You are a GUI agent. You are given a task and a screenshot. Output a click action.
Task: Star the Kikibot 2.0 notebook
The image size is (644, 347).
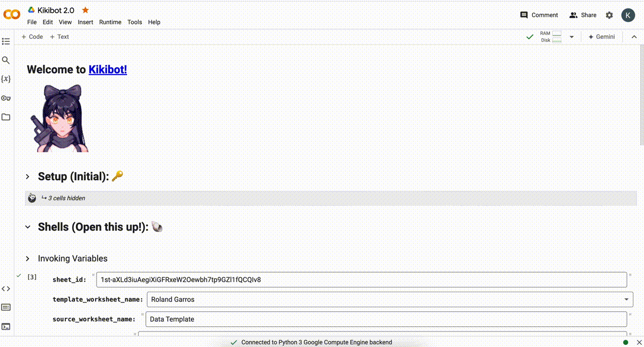[x=85, y=10]
